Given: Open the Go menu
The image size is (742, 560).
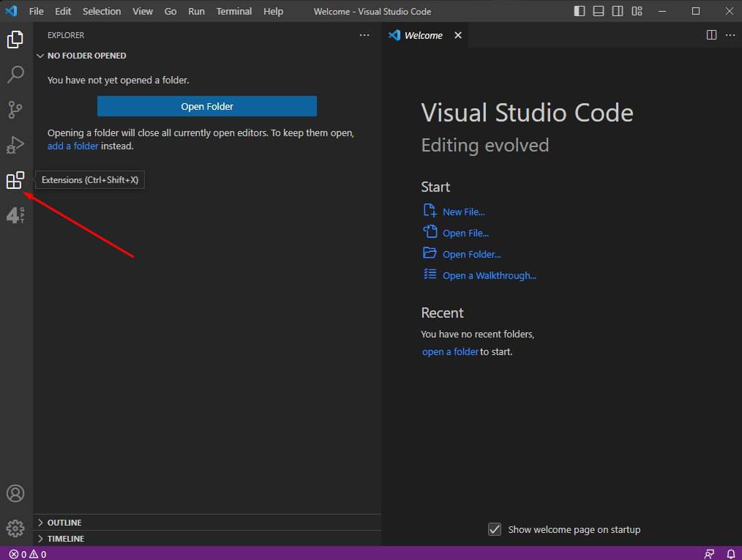Looking at the screenshot, I should coord(170,12).
